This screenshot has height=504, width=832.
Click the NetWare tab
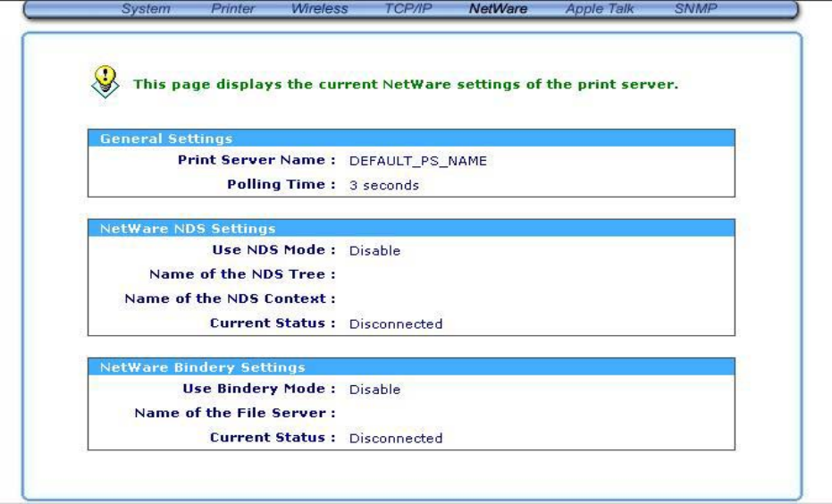tap(499, 9)
